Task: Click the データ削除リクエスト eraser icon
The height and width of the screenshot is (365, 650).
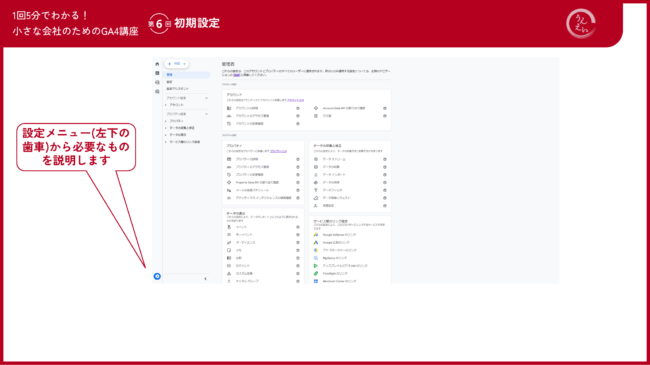Action: click(x=316, y=198)
